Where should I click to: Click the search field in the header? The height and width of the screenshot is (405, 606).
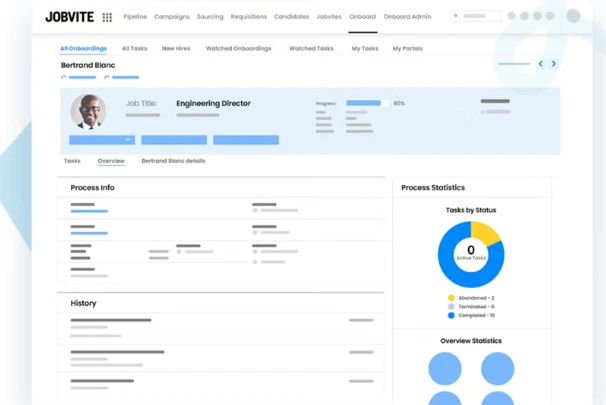[476, 16]
